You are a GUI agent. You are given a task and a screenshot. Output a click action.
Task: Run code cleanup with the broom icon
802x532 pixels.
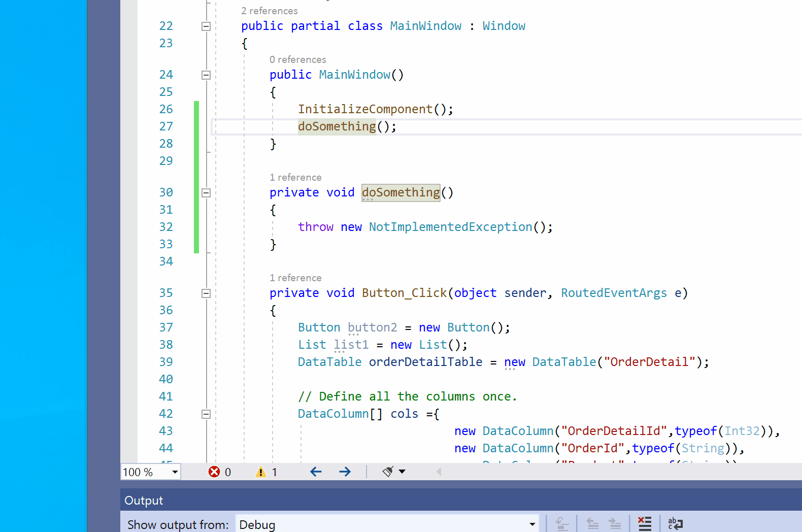click(x=388, y=472)
